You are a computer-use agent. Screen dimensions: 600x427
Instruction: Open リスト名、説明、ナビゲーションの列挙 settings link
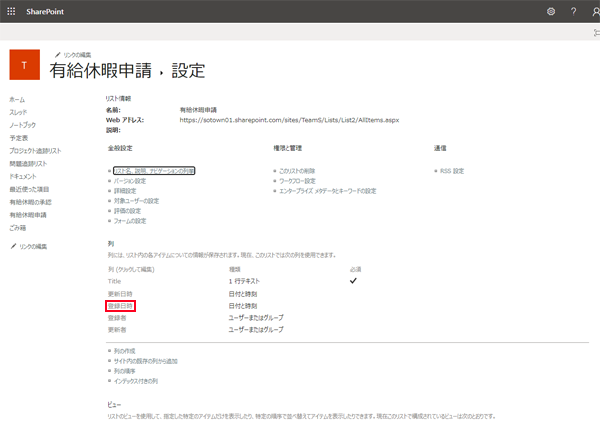click(154, 171)
